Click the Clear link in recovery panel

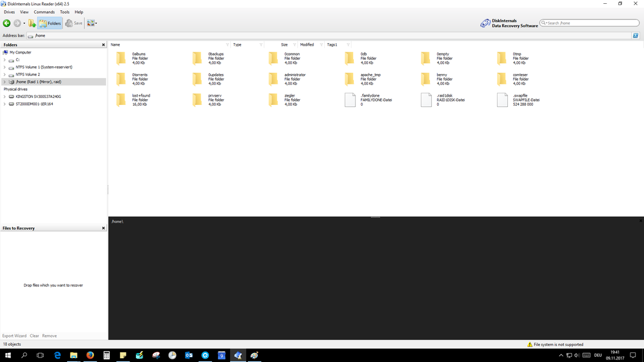[34, 336]
